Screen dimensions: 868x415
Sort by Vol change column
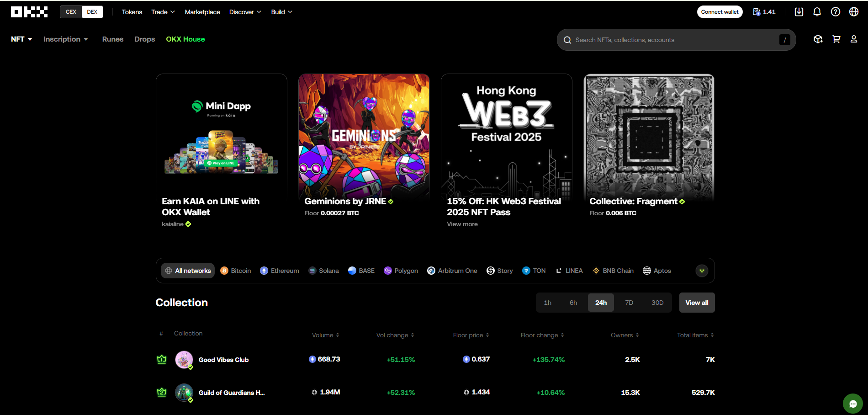395,335
